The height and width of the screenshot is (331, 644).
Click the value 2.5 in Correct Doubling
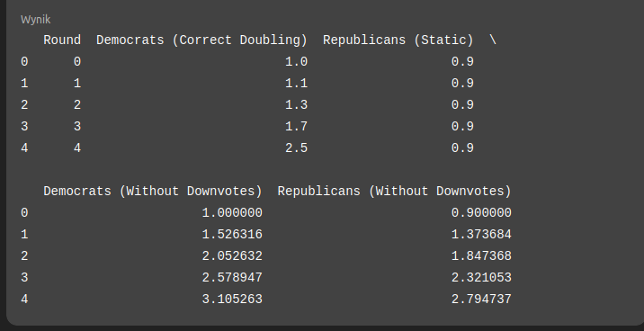point(297,148)
